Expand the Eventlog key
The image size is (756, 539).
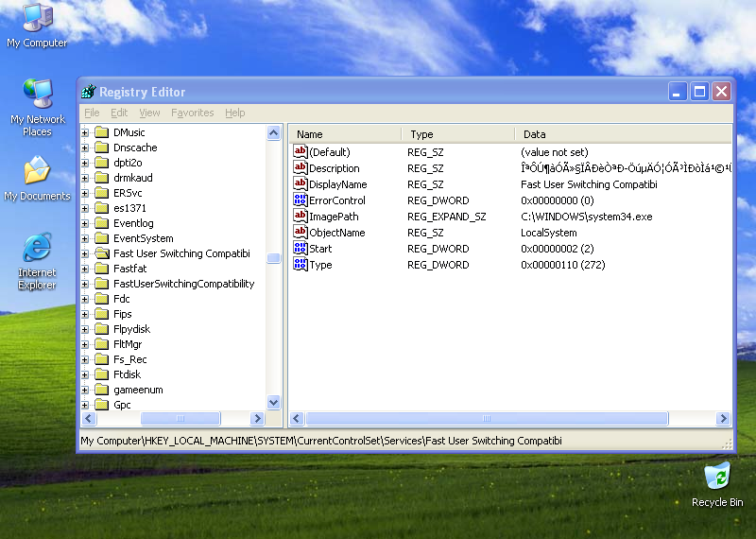[85, 223]
